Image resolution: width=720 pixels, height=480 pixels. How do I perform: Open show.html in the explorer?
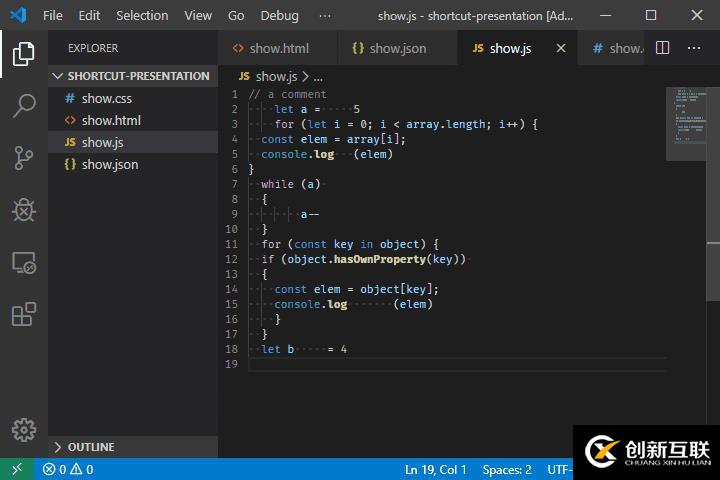click(133, 120)
